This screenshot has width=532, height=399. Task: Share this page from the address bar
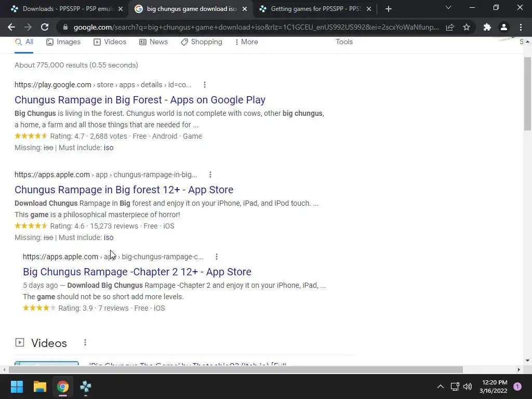point(450,27)
